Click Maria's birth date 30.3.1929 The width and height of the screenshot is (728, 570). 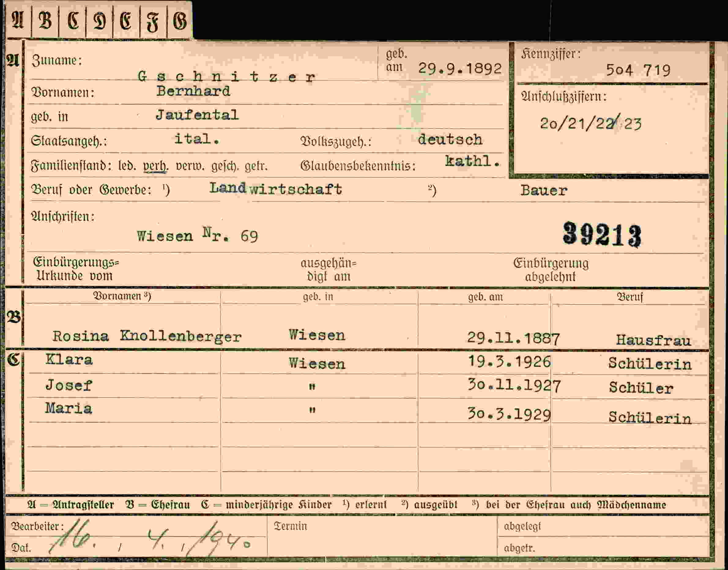[x=509, y=414]
